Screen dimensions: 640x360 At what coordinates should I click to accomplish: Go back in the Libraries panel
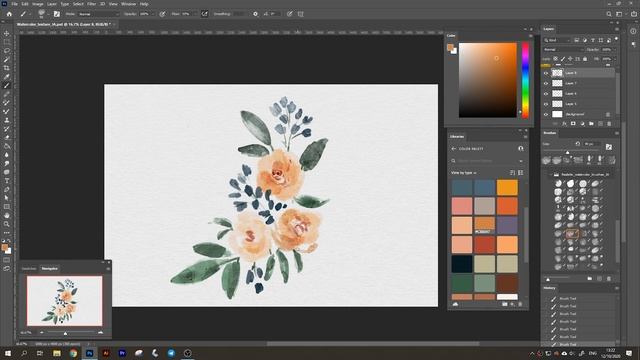click(453, 149)
